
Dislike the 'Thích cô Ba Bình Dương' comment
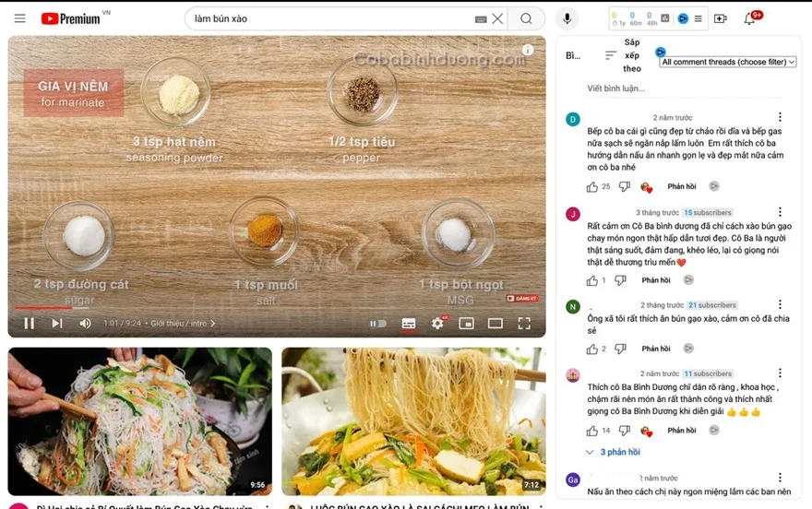click(625, 431)
